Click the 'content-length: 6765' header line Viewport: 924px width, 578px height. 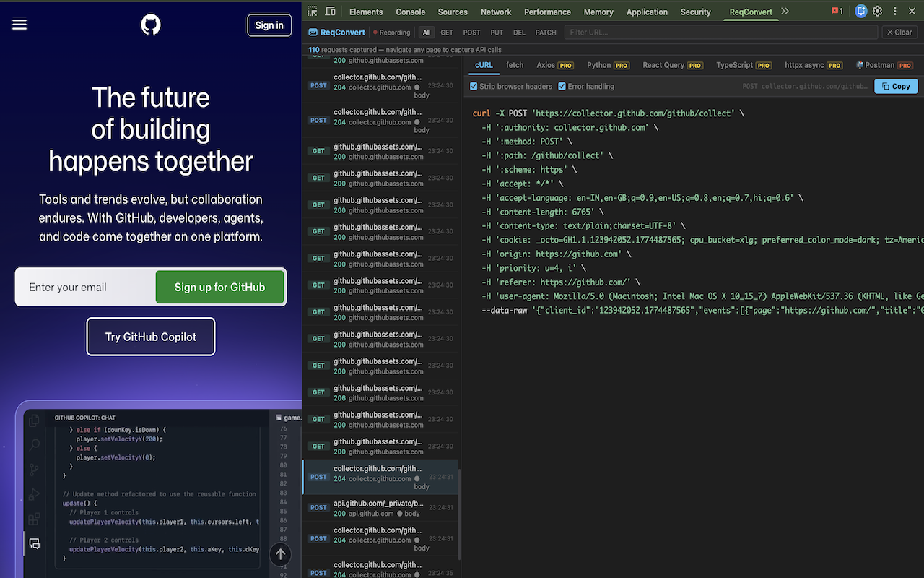click(x=542, y=212)
